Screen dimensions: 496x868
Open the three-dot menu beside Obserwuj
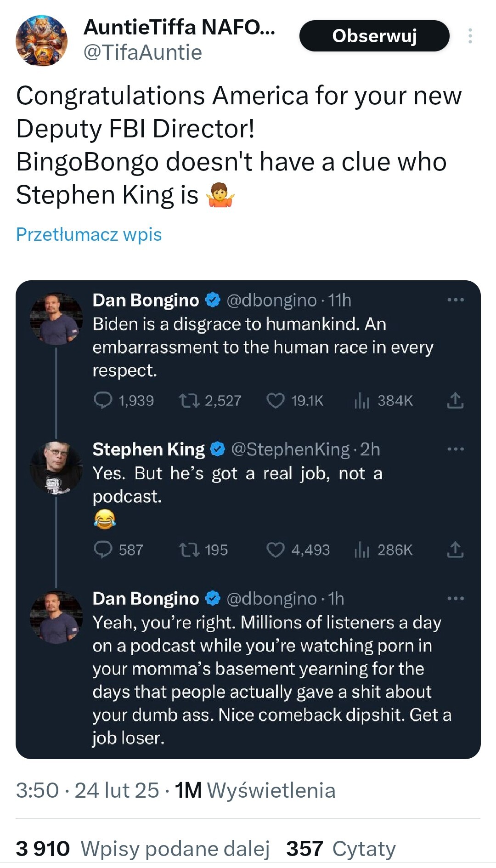tap(470, 36)
